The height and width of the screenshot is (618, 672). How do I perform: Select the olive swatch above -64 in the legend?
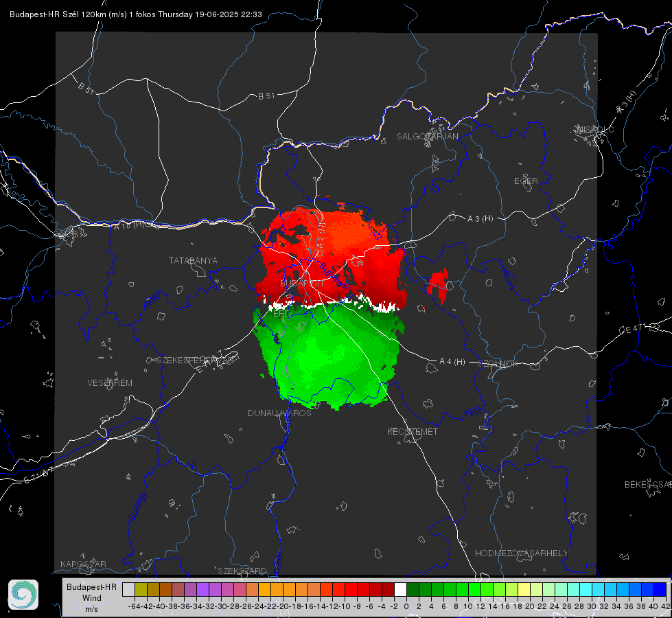[x=141, y=589]
